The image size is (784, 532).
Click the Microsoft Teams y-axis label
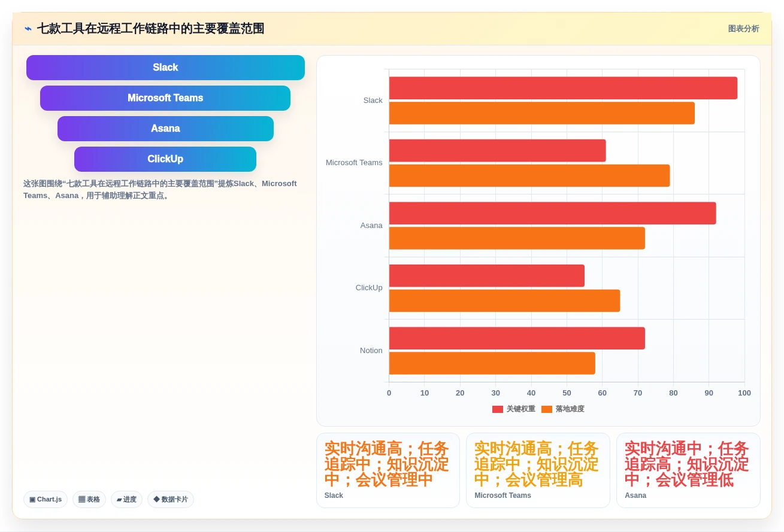click(354, 163)
